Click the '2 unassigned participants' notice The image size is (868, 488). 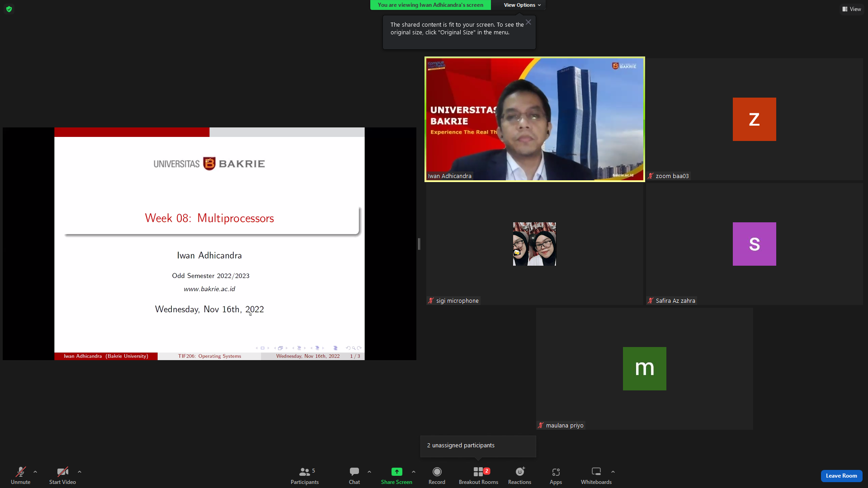478,446
